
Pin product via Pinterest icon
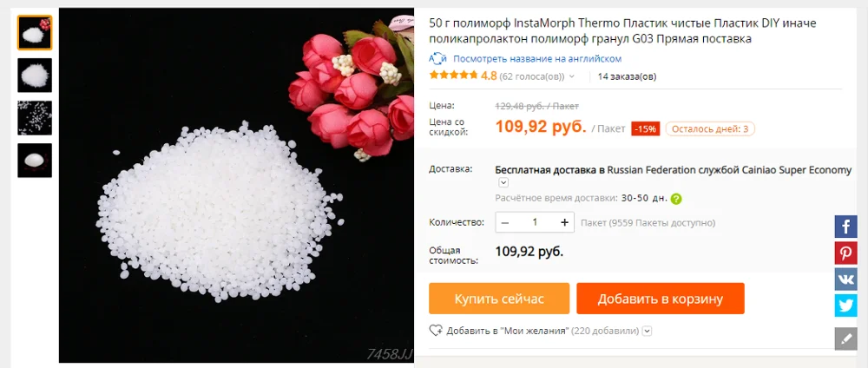pyautogui.click(x=845, y=253)
